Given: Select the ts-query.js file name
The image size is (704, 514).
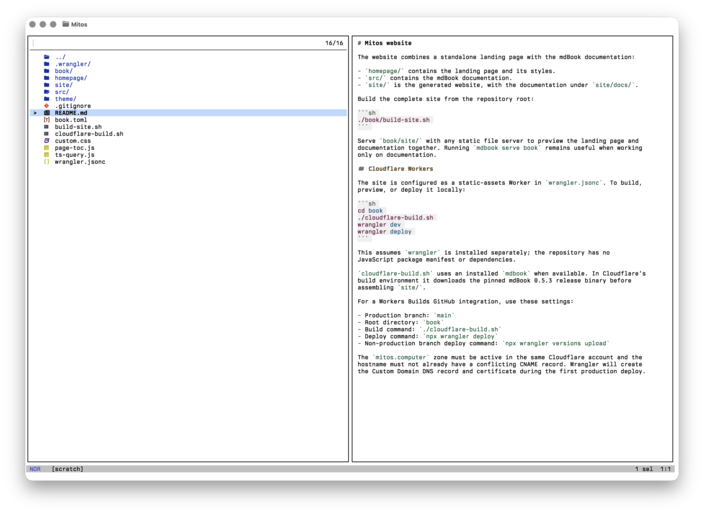Looking at the screenshot, I should pyautogui.click(x=75, y=155).
